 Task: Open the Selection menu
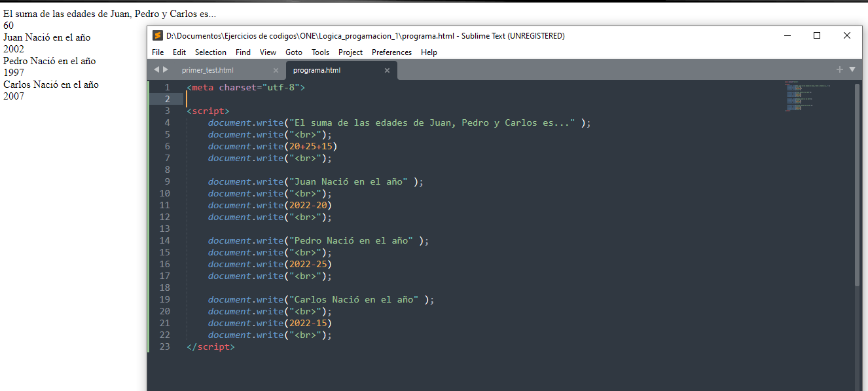pyautogui.click(x=211, y=52)
